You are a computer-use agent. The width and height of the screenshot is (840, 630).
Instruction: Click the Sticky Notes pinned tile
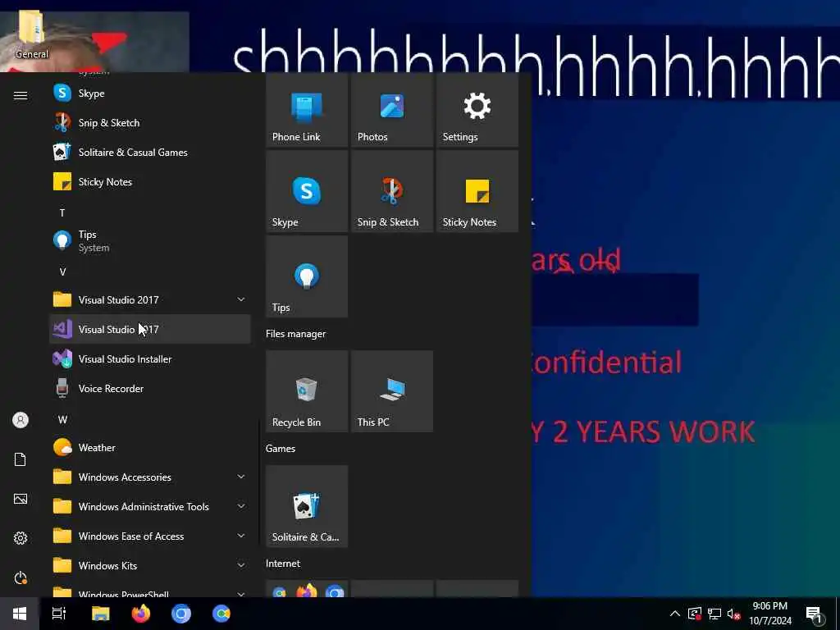pos(477,191)
